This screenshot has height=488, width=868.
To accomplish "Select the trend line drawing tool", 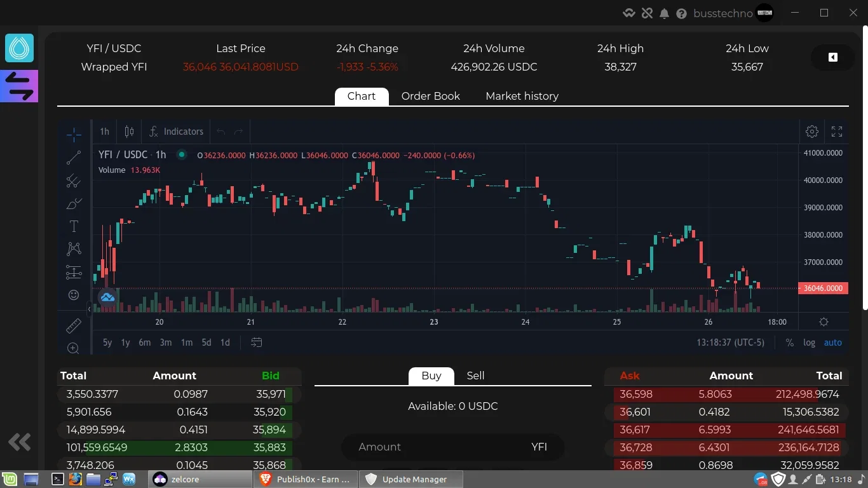I will tap(74, 158).
